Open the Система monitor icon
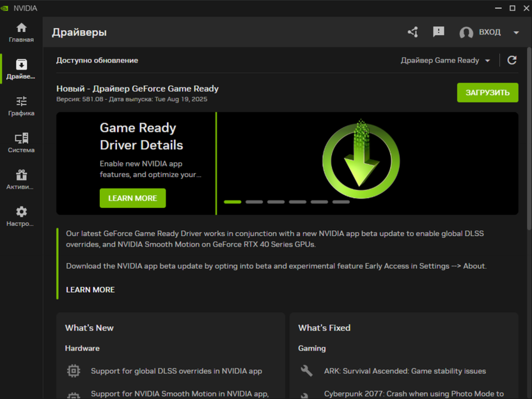The width and height of the screenshot is (532, 399). 21,139
